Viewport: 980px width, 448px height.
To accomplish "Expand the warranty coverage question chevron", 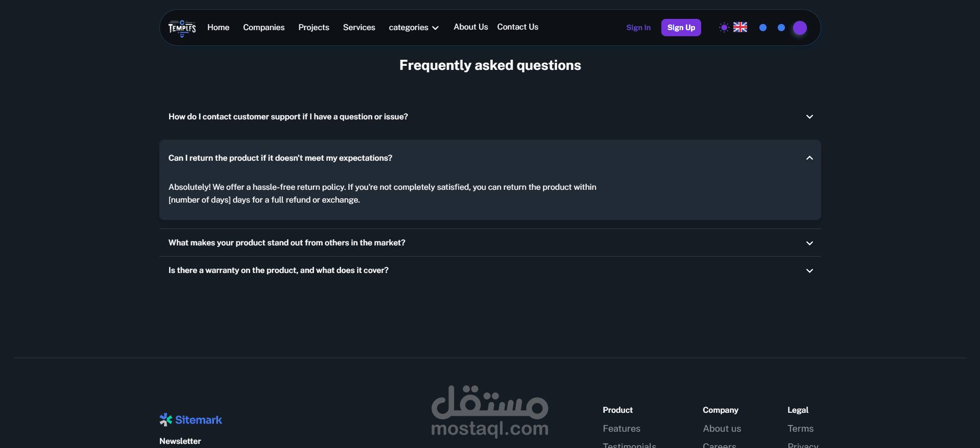I will 809,271.
